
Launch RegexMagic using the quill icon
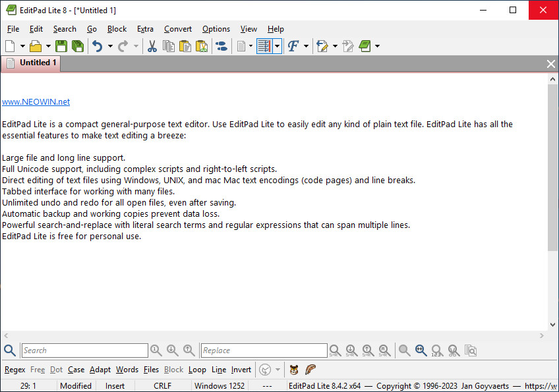[x=310, y=370]
